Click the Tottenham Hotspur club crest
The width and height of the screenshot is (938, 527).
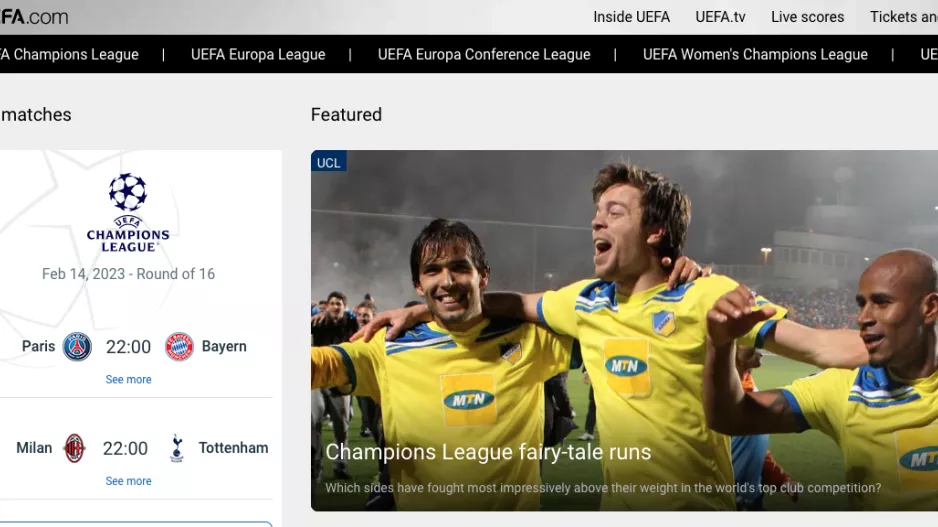(176, 448)
